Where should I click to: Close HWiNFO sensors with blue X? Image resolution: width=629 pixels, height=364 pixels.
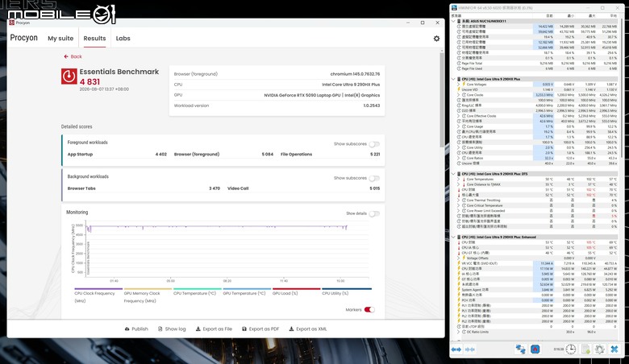coord(614,350)
